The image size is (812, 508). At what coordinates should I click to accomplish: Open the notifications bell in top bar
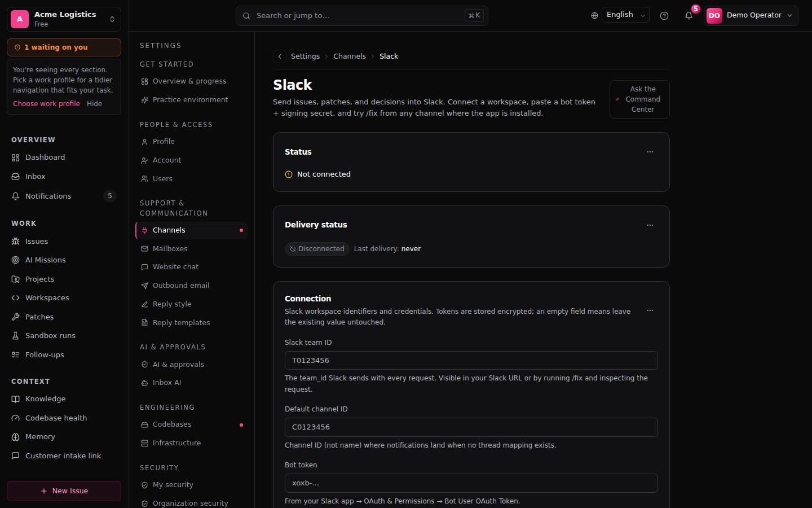[x=689, y=16]
